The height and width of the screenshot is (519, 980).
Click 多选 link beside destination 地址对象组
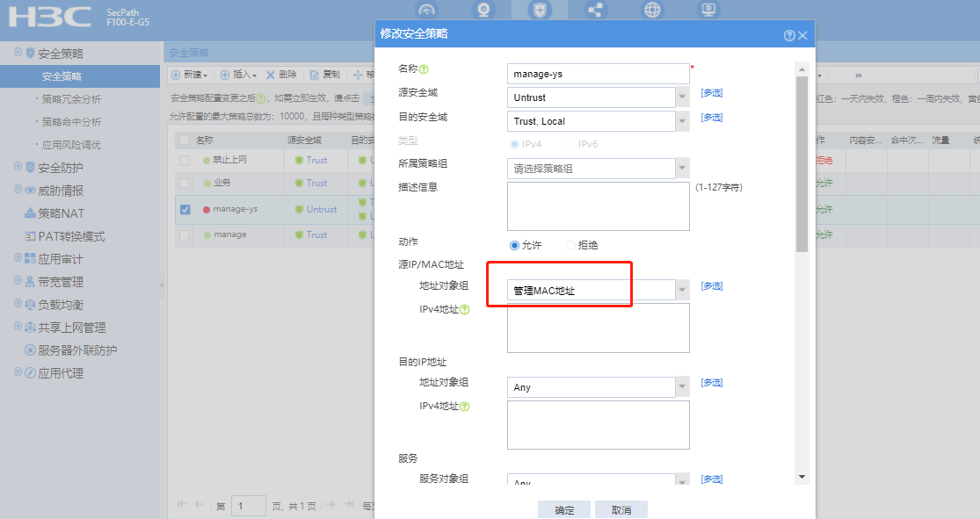(712, 383)
